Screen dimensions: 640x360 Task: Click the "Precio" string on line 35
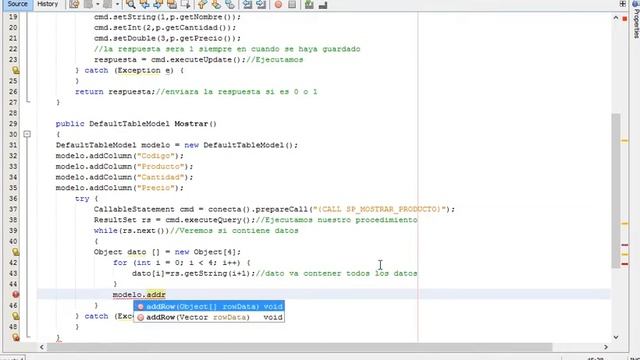[156, 188]
